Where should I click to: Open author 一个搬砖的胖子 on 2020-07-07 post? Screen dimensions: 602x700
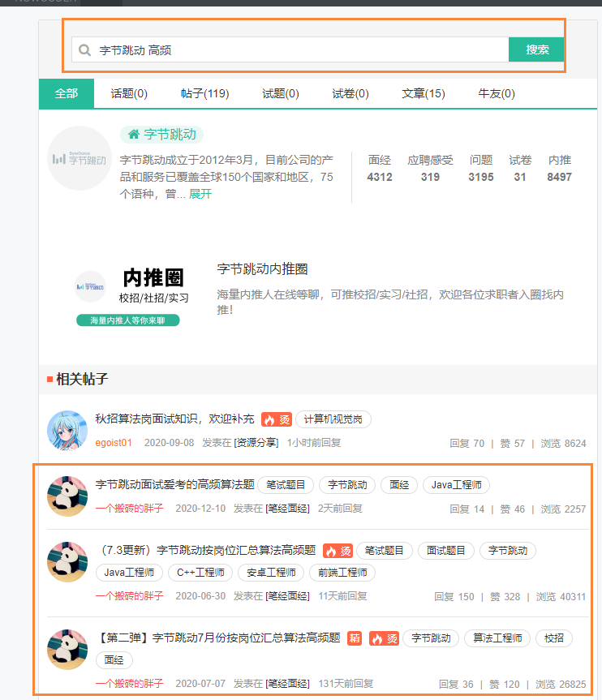(x=130, y=684)
